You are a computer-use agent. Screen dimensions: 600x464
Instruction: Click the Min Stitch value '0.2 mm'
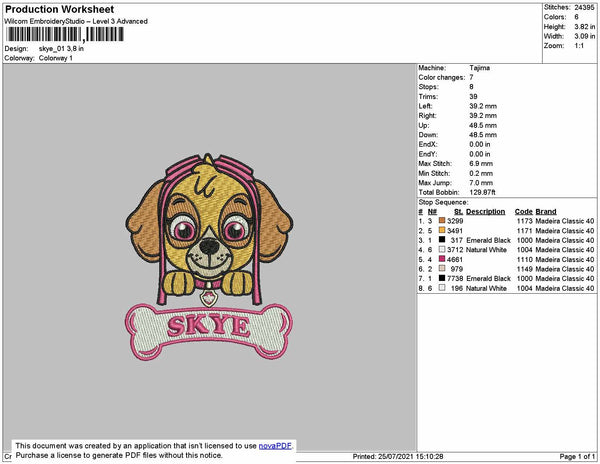[481, 173]
